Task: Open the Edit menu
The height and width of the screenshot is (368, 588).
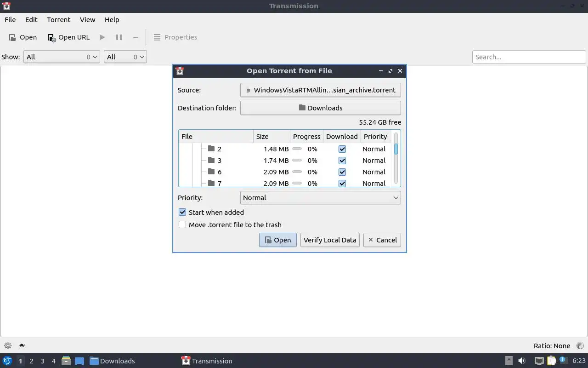Action: coord(31,20)
